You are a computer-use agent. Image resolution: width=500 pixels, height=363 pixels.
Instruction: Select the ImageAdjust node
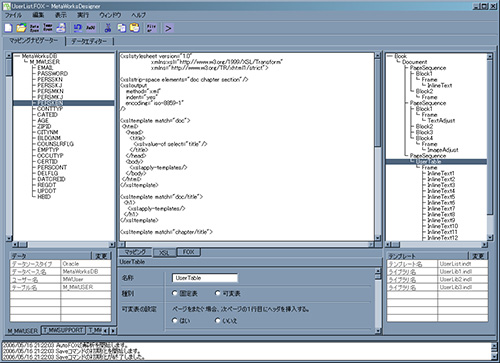point(443,150)
